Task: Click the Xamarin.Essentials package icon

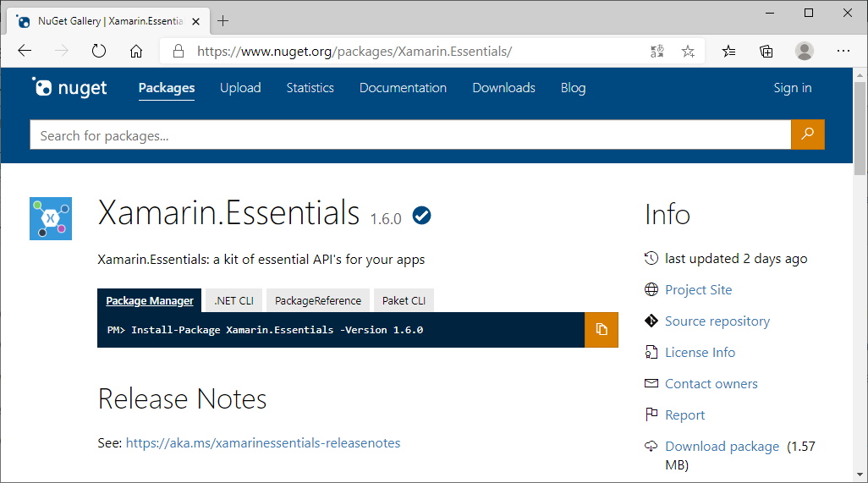Action: 51,218
